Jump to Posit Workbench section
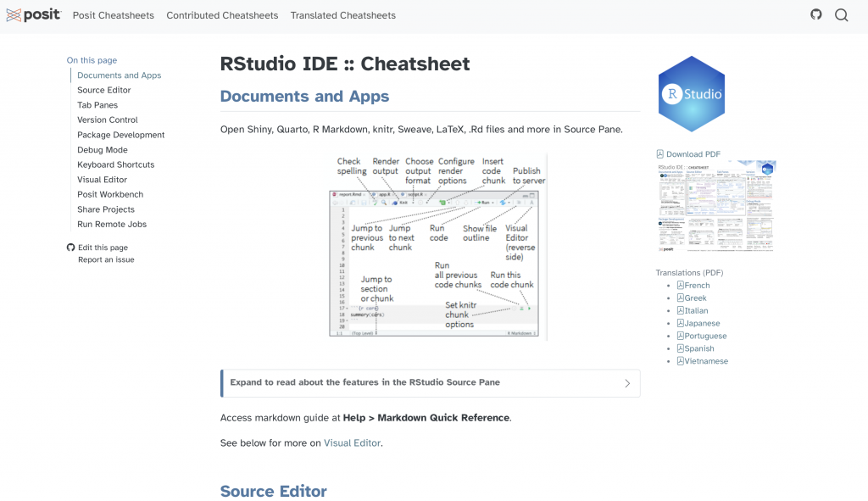Viewport: 868px width, 501px height. [x=110, y=195]
